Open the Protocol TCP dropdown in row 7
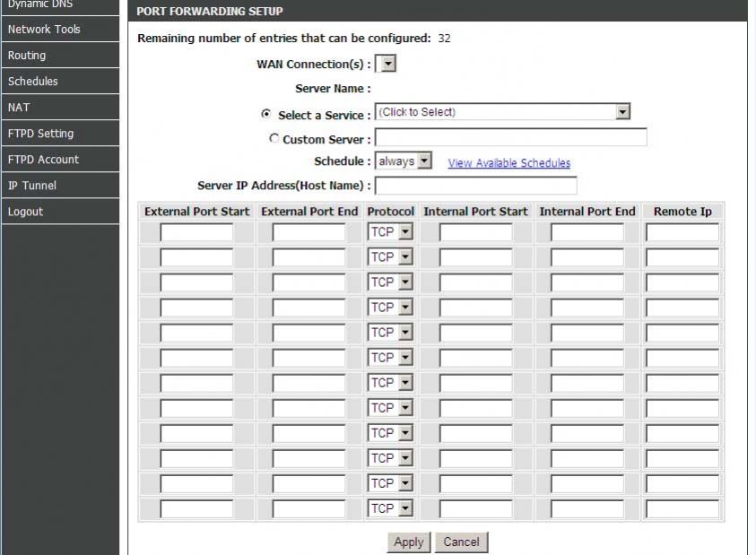The width and height of the screenshot is (756, 555). point(390,383)
